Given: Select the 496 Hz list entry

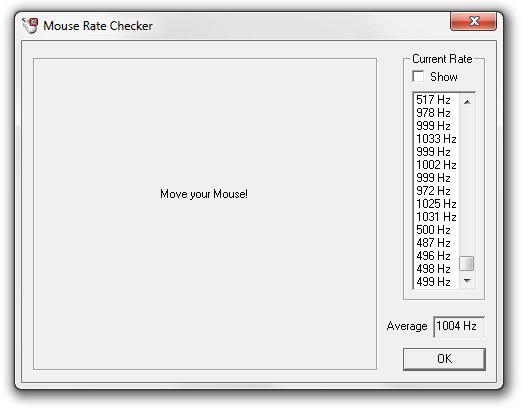Looking at the screenshot, I should pyautogui.click(x=436, y=256).
